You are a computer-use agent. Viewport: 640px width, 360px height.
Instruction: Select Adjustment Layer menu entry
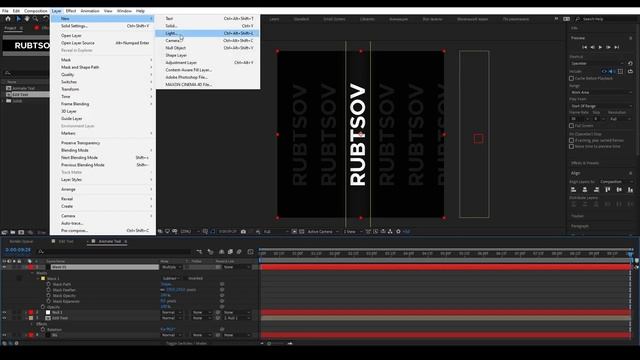[x=207, y=62]
